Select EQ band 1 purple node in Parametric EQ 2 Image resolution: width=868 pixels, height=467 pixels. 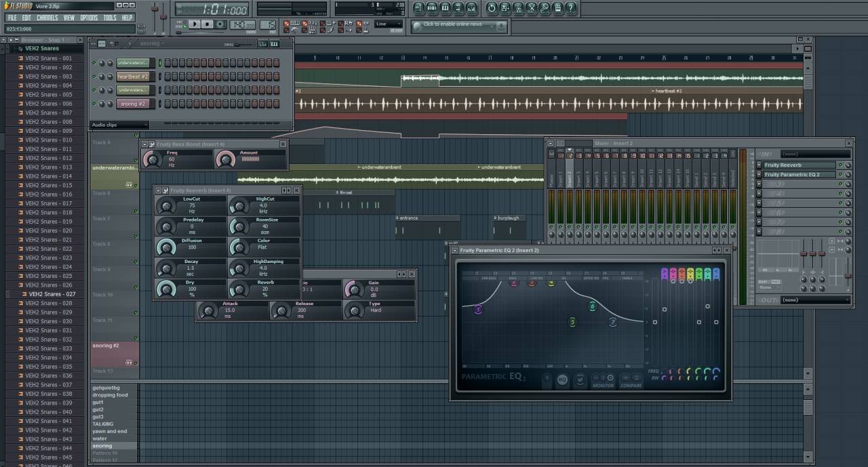[478, 309]
